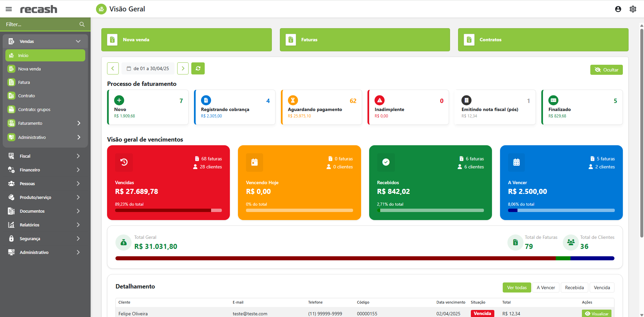644x317 pixels.
Task: Click the sidebar Filter input field
Action: (40, 24)
